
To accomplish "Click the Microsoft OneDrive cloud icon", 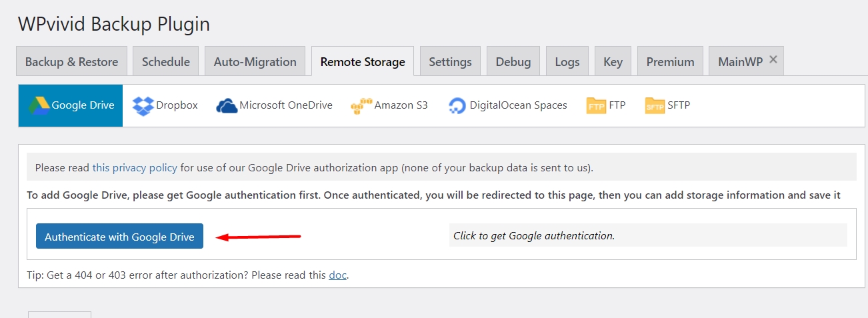I will [x=227, y=105].
